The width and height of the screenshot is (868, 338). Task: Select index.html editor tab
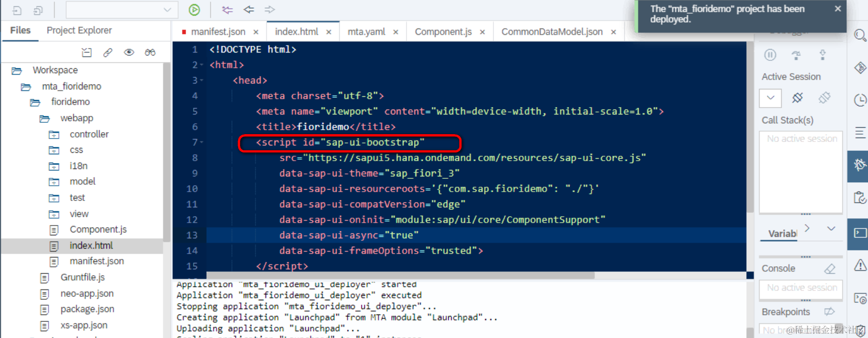[297, 32]
